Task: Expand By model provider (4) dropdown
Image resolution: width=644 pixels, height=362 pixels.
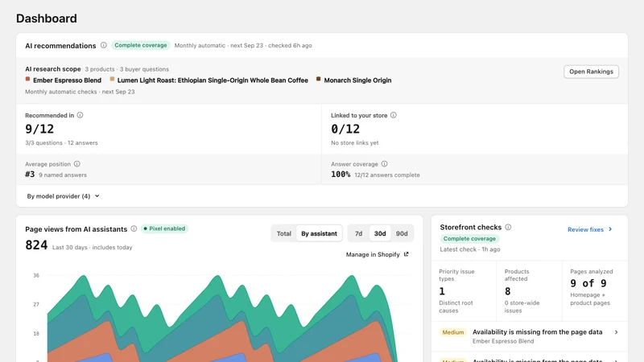Action: 64,196
